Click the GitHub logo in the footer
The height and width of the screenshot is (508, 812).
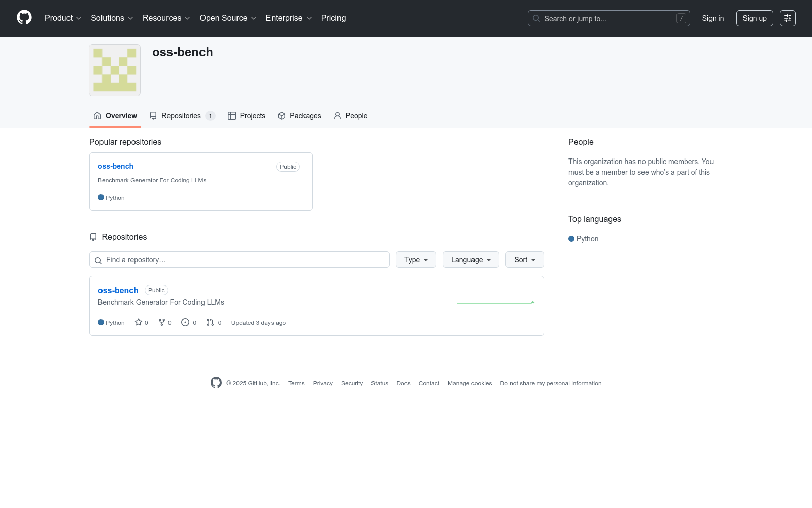pos(216,383)
